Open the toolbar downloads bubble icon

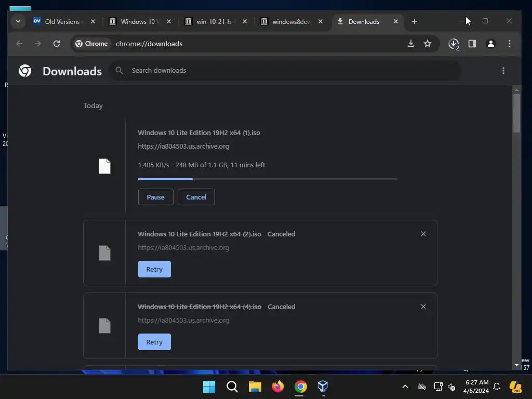click(454, 44)
